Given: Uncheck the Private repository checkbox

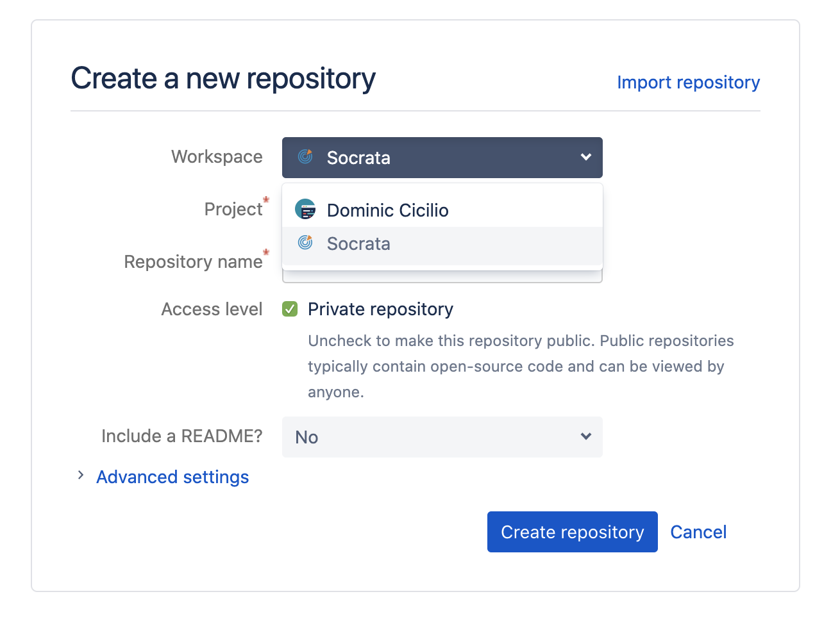Looking at the screenshot, I should 290,309.
